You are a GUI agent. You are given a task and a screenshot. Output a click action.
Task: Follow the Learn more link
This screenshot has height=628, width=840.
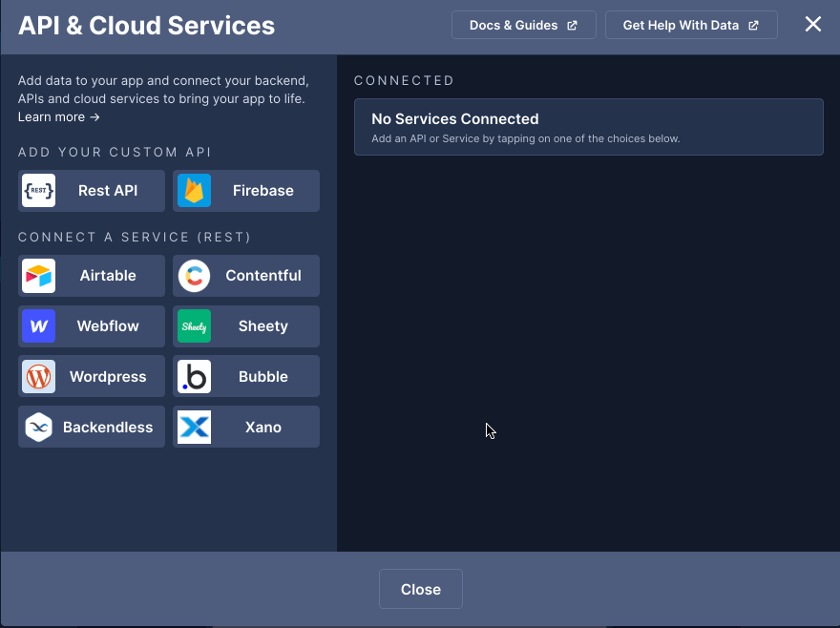58,116
